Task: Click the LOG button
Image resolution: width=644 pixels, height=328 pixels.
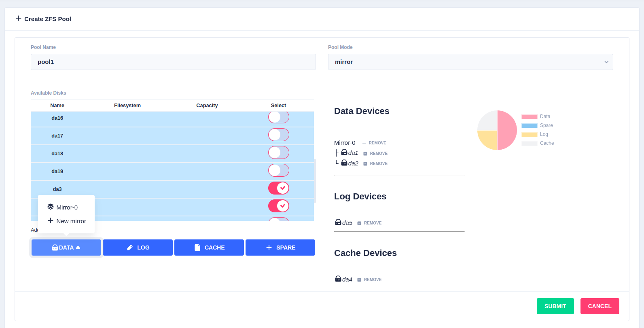Action: 138,248
